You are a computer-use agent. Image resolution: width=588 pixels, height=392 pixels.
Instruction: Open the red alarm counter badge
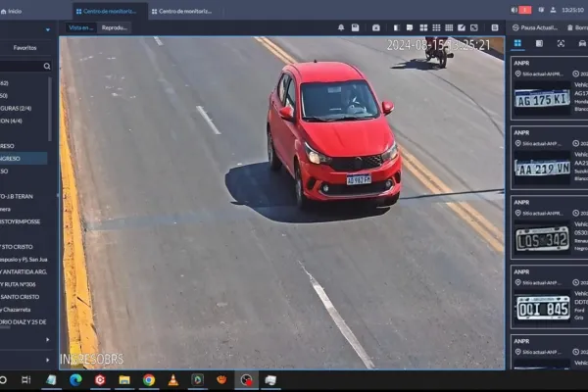[525, 10]
